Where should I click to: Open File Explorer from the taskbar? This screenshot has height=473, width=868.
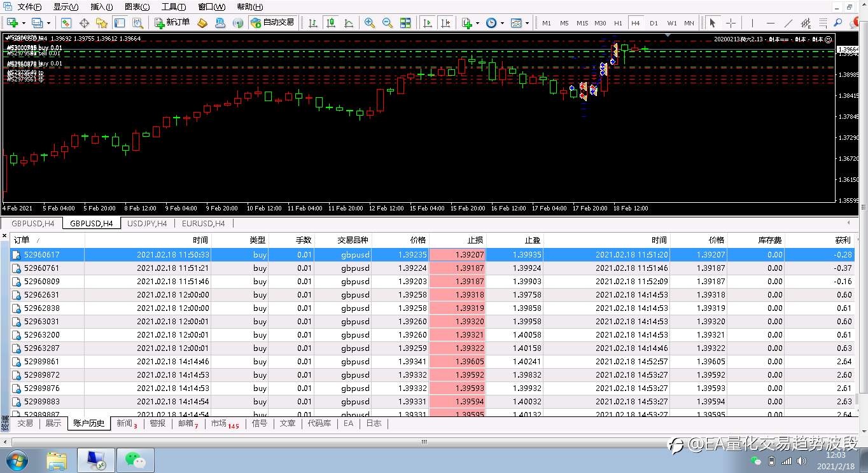pos(57,460)
